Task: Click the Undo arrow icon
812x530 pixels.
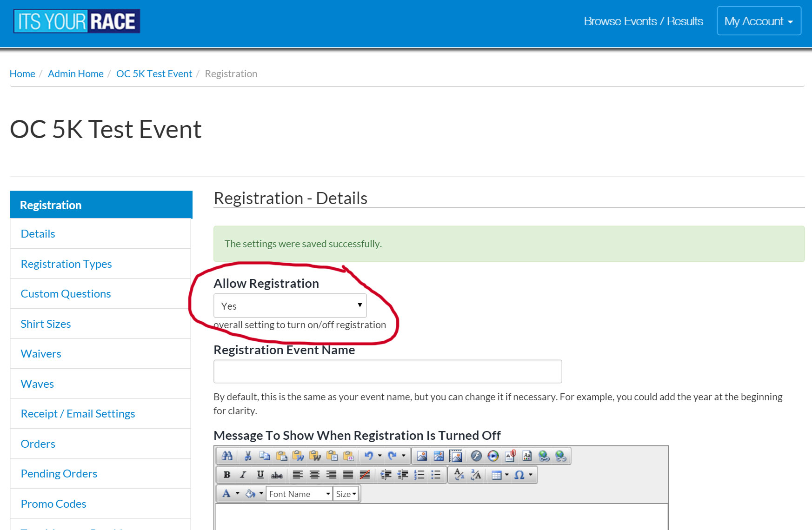Action: pyautogui.click(x=368, y=456)
